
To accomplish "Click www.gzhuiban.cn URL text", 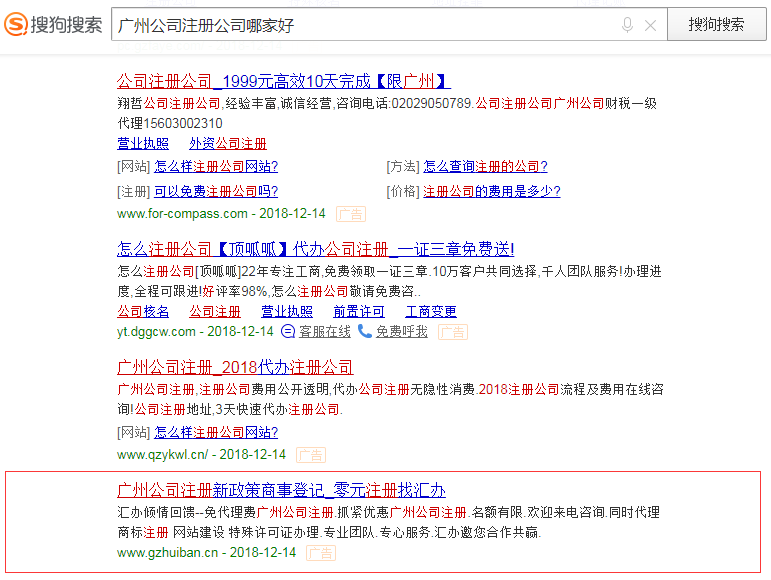I will tap(167, 552).
